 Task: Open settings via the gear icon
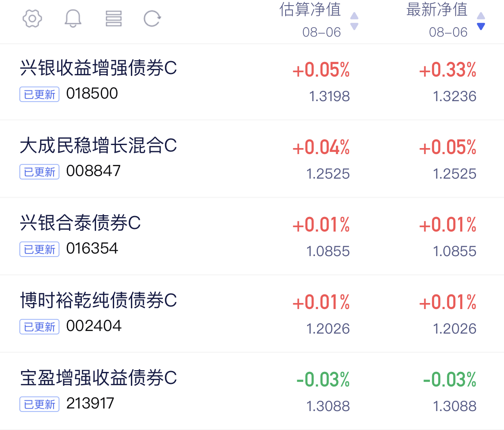coord(32,19)
